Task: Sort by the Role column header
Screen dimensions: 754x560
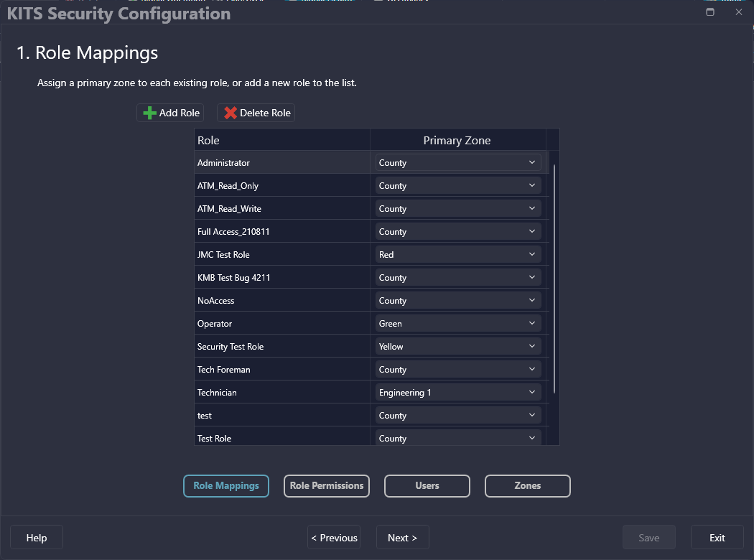Action: tap(281, 140)
